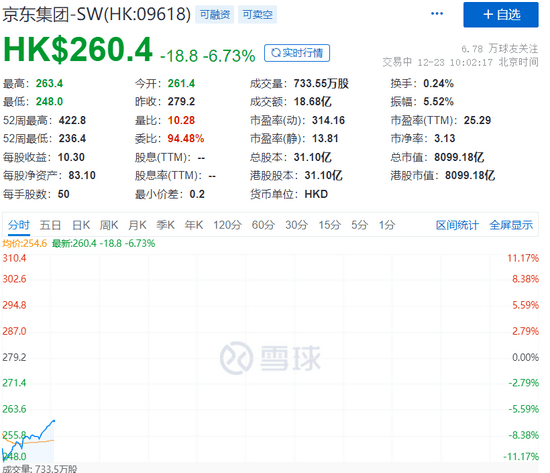Image resolution: width=550 pixels, height=473 pixels.
Task: Select the 120分 interval tab
Action: [x=227, y=225]
